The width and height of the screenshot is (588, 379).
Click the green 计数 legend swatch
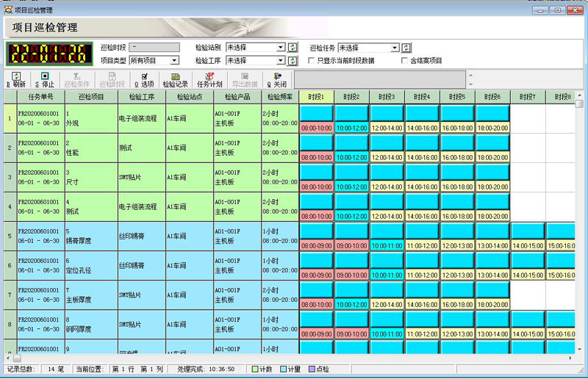pos(255,369)
